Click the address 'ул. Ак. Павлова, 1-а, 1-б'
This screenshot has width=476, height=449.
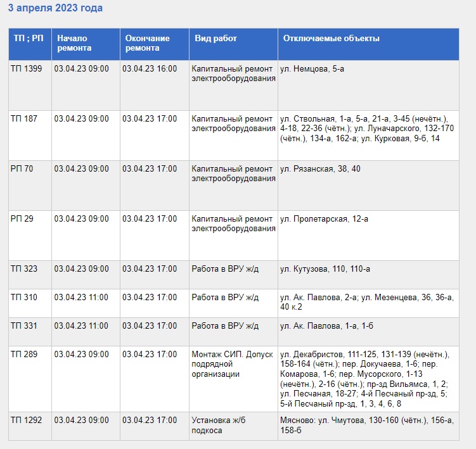[327, 326]
